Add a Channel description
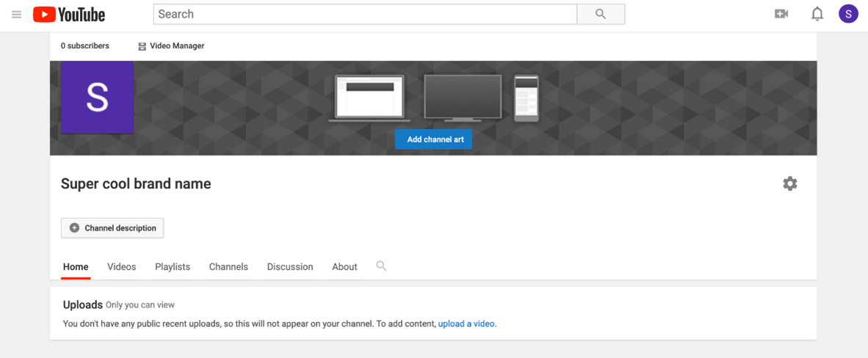Screen dimensions: 868x358 (112, 228)
